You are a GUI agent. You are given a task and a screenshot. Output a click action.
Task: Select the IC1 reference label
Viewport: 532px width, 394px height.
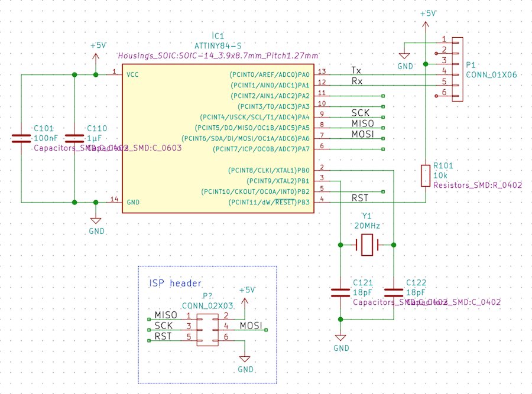[x=218, y=36]
